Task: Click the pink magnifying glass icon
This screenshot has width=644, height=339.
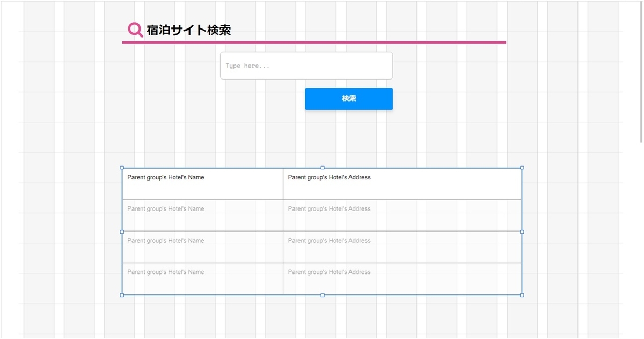Action: [x=135, y=30]
